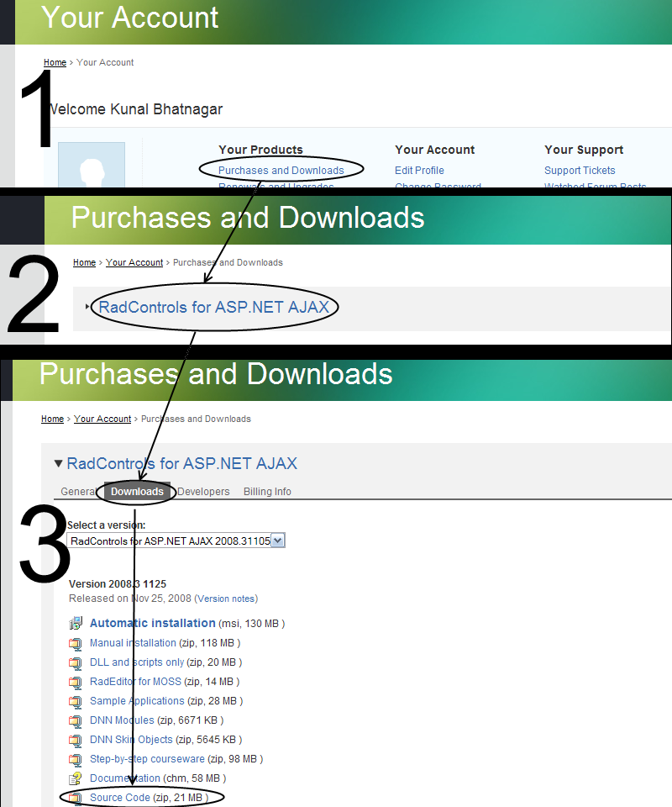
Task: Click the zip icon beside Step-by-step courseware
Action: pos(76,759)
